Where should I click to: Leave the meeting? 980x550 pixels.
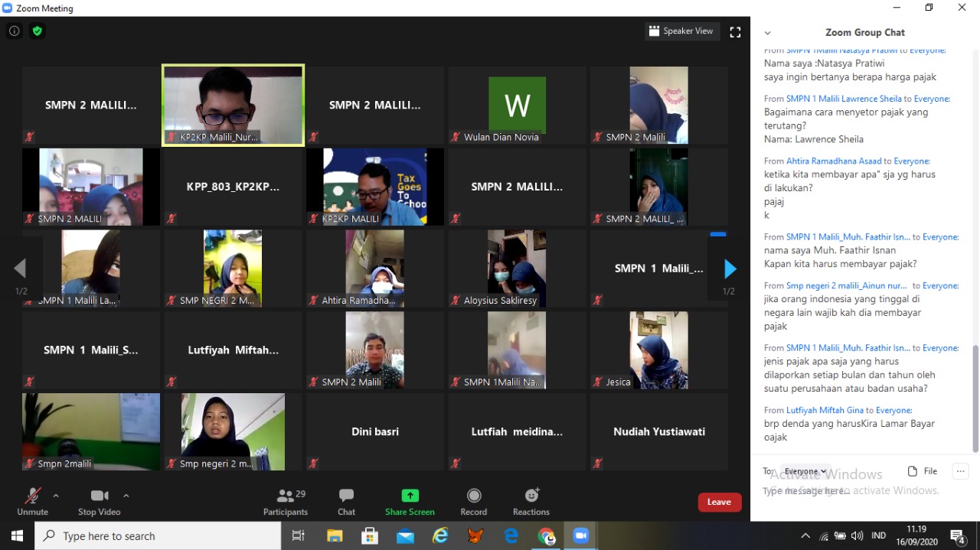pyautogui.click(x=719, y=502)
